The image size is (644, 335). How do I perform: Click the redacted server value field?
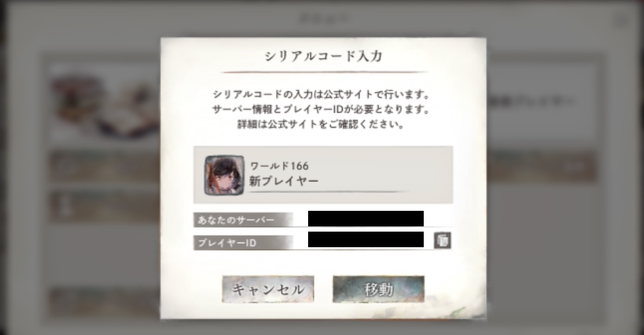pyautogui.click(x=365, y=218)
